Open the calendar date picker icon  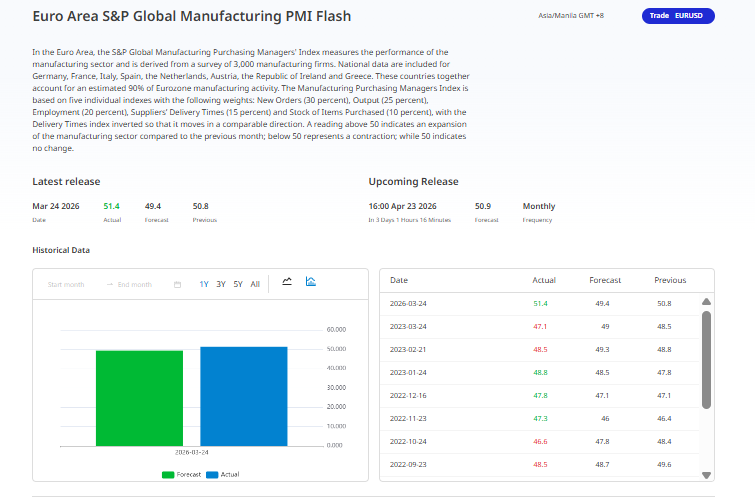(177, 285)
